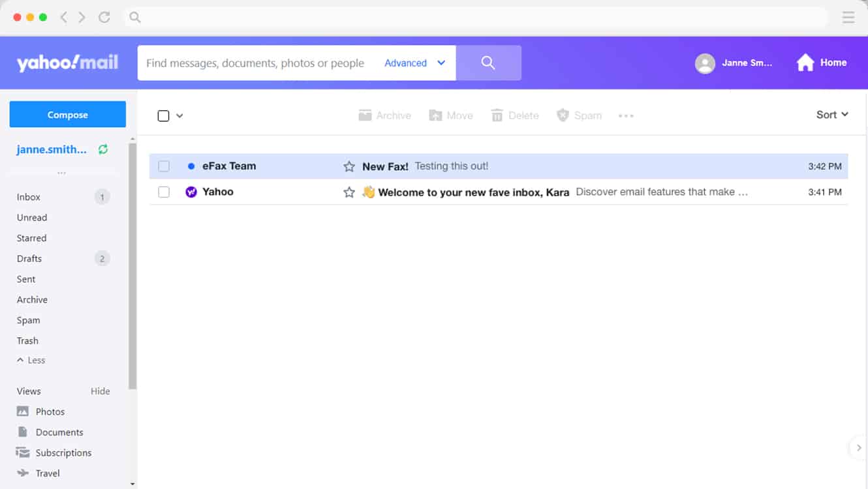
Task: Switch to the Starred folder
Action: click(x=31, y=238)
